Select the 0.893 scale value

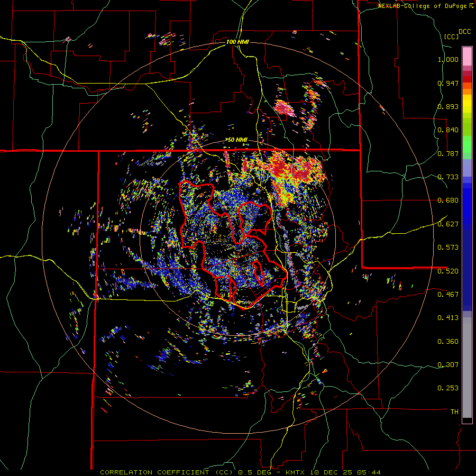(448, 106)
